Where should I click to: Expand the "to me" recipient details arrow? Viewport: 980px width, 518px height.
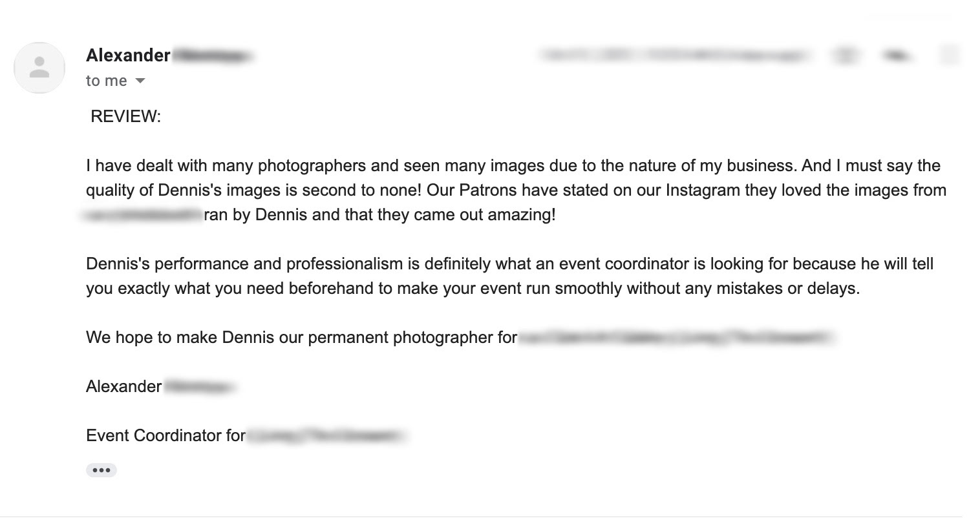tap(140, 81)
